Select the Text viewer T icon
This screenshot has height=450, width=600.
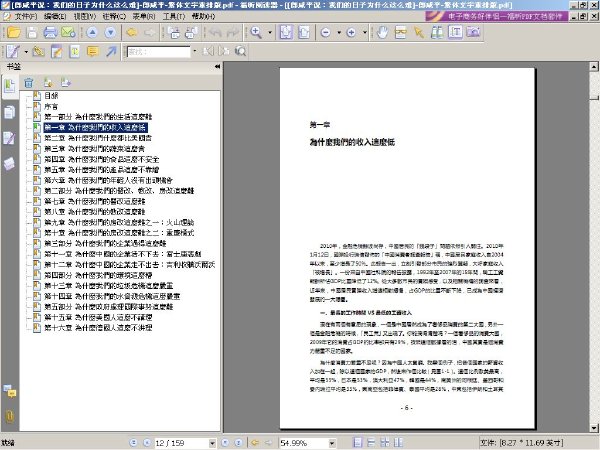point(455,33)
